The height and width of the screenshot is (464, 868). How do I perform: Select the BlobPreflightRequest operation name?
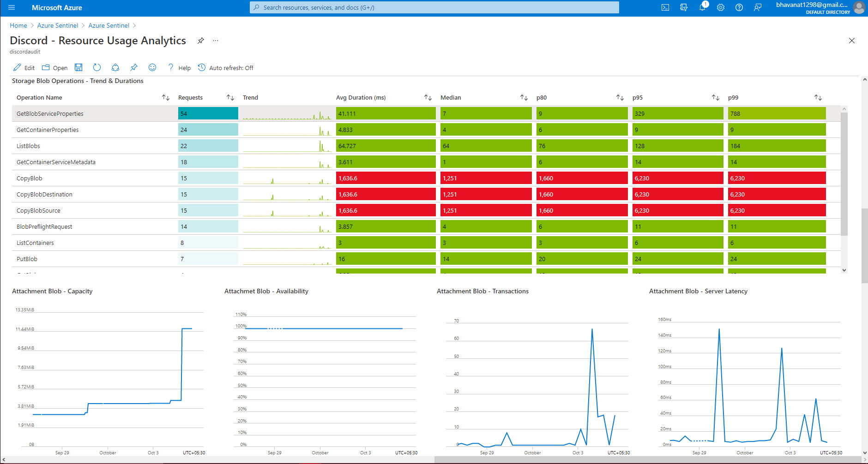pos(44,226)
